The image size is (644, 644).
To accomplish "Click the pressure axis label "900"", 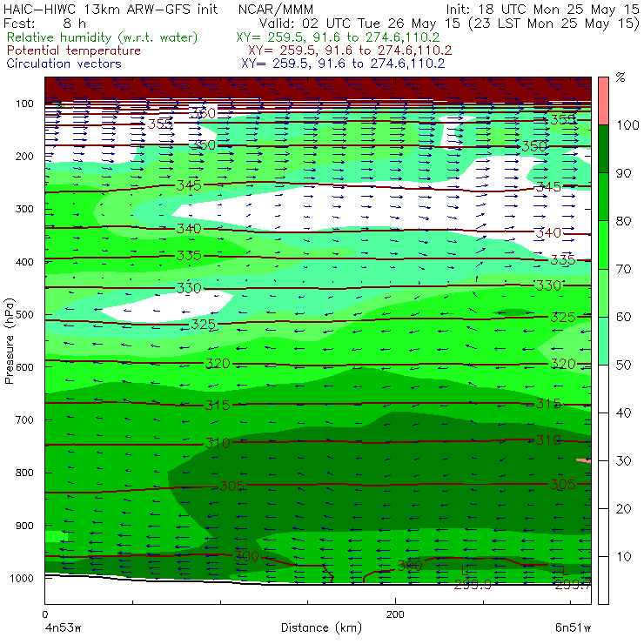I will 24,526.
